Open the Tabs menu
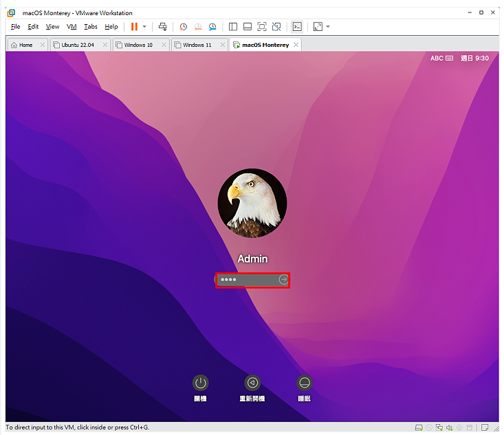The height and width of the screenshot is (435, 504). click(x=91, y=27)
